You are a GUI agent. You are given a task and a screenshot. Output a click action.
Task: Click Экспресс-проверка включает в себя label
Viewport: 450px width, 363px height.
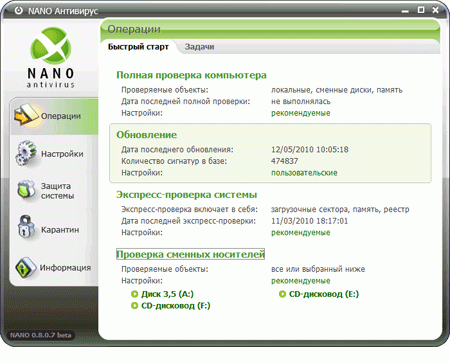coord(189,209)
